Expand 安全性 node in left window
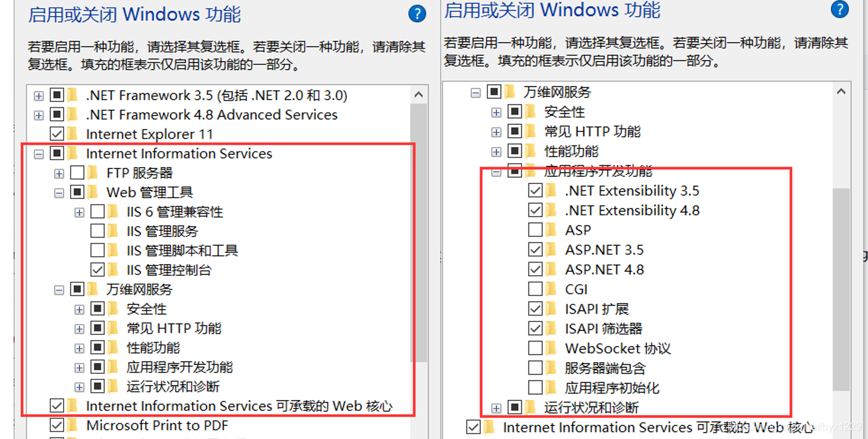Viewport: 868px width, 439px height. (79, 310)
